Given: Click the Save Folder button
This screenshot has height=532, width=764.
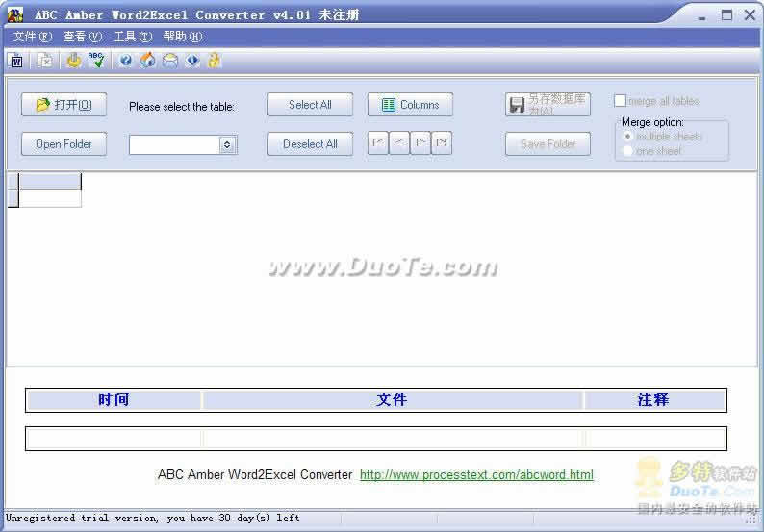Looking at the screenshot, I should tap(548, 144).
